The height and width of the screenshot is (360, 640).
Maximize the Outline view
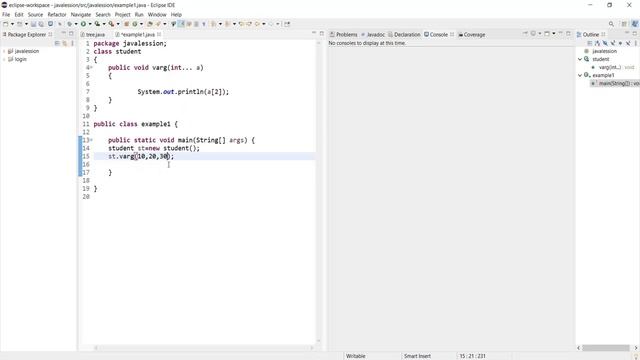[x=635, y=33]
